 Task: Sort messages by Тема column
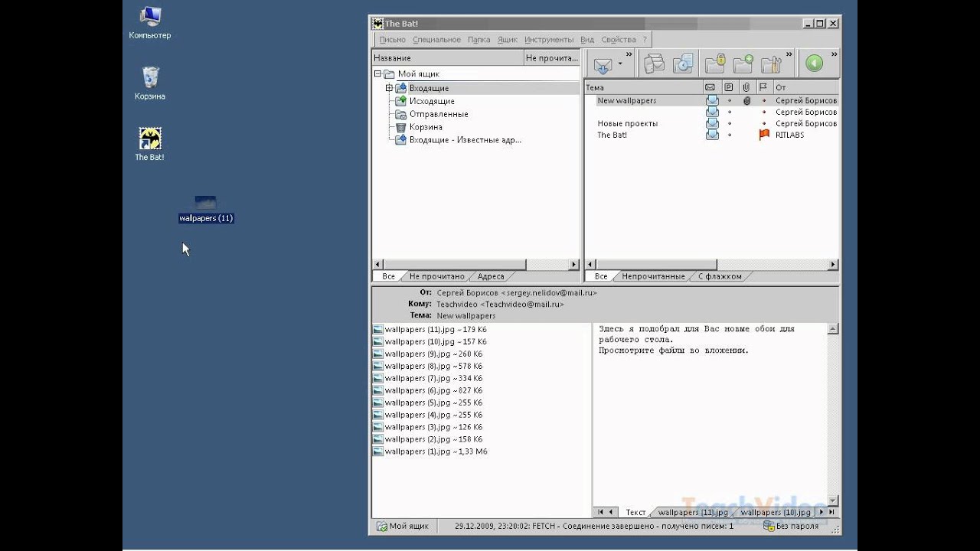pyautogui.click(x=643, y=87)
